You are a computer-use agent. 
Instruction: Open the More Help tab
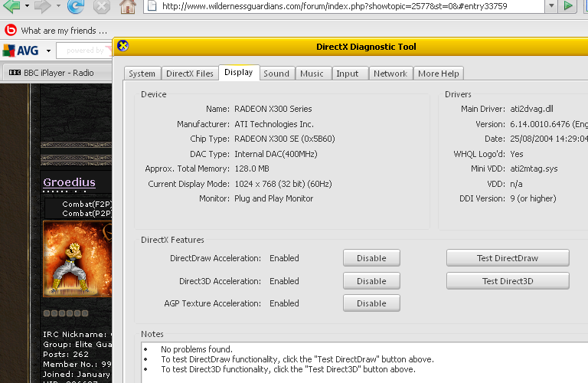point(439,74)
